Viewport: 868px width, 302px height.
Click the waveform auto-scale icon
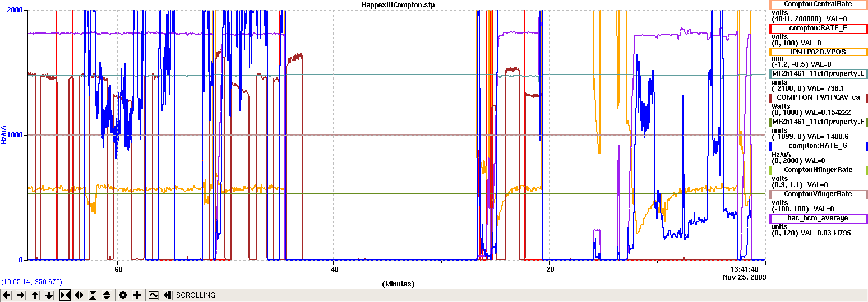tap(154, 295)
